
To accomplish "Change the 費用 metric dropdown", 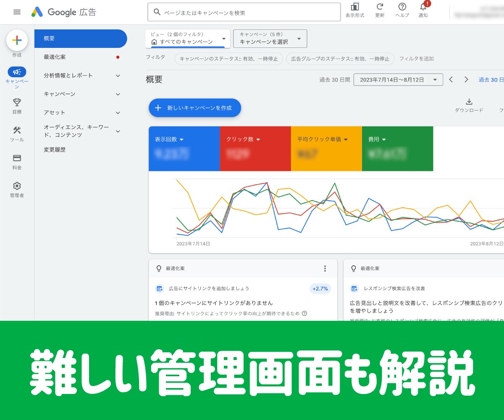I will point(377,139).
